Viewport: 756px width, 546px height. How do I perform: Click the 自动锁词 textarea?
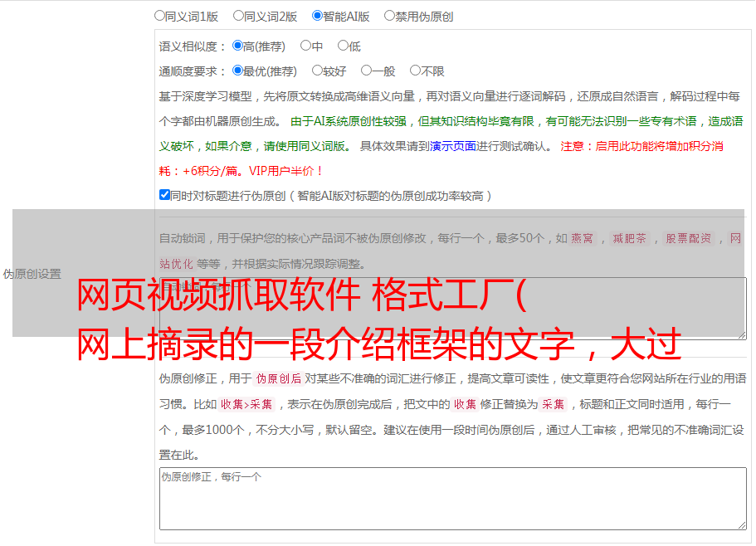pyautogui.click(x=453, y=309)
